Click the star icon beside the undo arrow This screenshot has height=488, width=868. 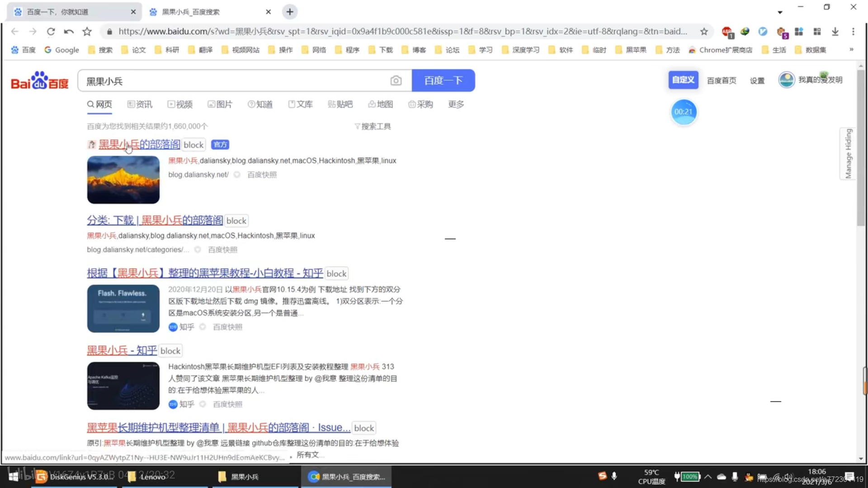pos(87,31)
